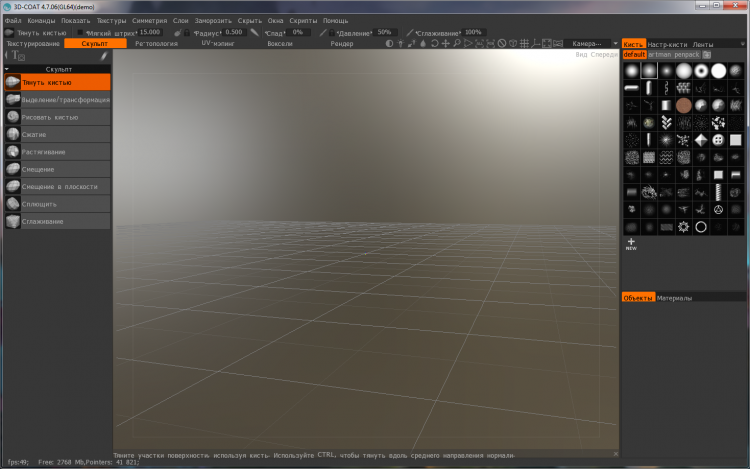Screen dimensions: 750x469
Task: Switch to the Материалы panel tab
Action: 675,298
